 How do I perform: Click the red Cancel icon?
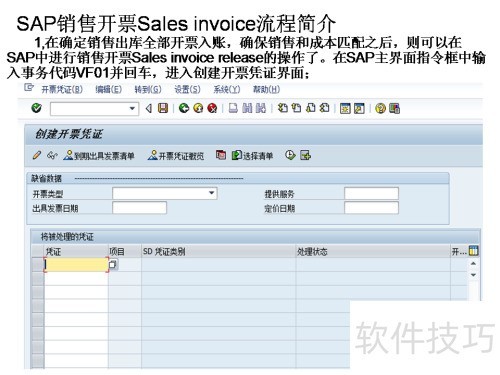coord(212,108)
